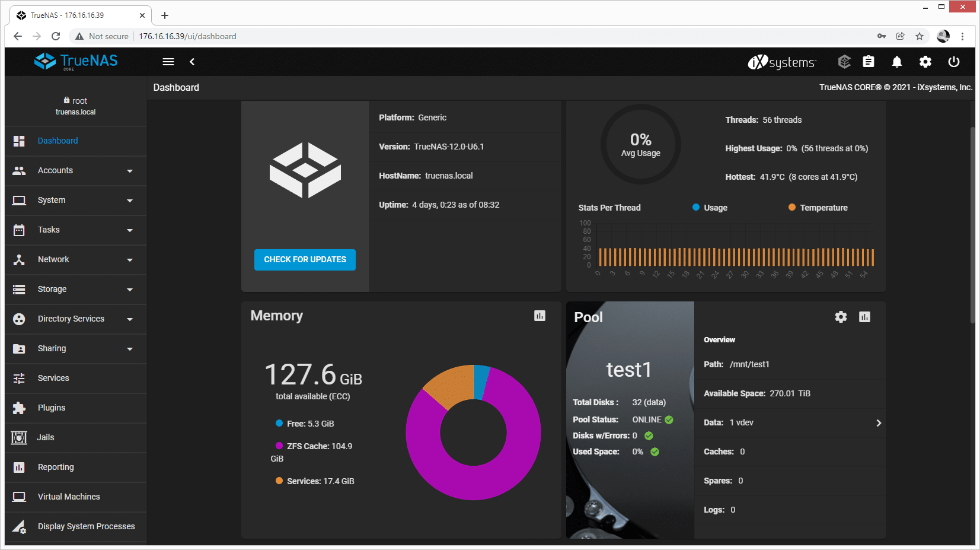Image resolution: width=980 pixels, height=550 pixels.
Task: Click the TrueNAS logo in the header
Action: 76,61
